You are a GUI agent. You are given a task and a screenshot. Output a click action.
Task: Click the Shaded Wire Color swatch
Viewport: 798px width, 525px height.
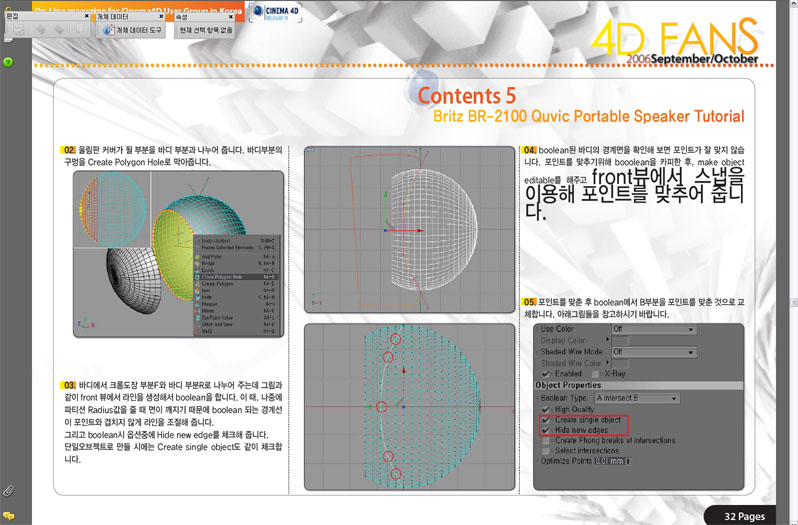click(620, 363)
